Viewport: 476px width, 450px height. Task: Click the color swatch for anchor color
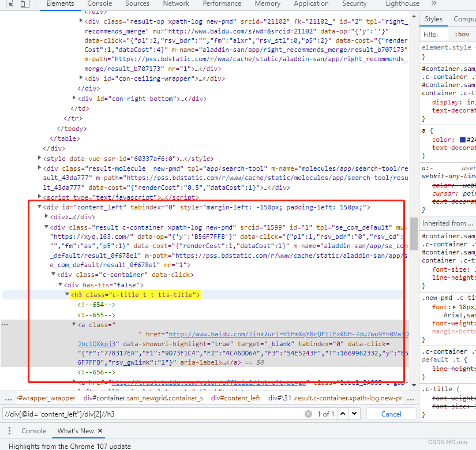coord(463,140)
